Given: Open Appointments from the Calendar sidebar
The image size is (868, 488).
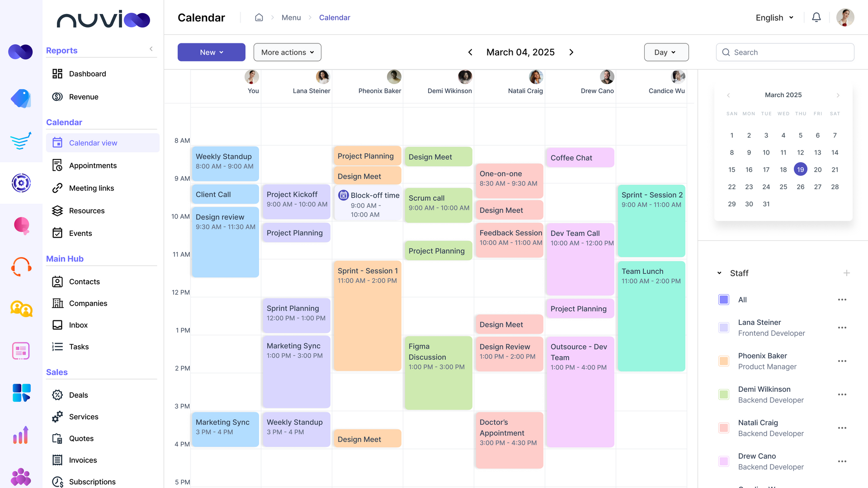Looking at the screenshot, I should 93,165.
